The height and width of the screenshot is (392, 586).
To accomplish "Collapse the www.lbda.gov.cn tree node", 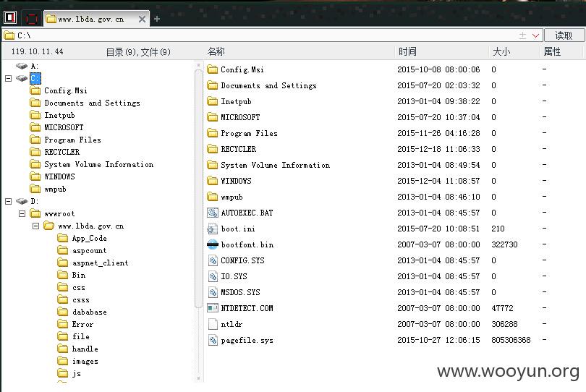I will (x=35, y=226).
